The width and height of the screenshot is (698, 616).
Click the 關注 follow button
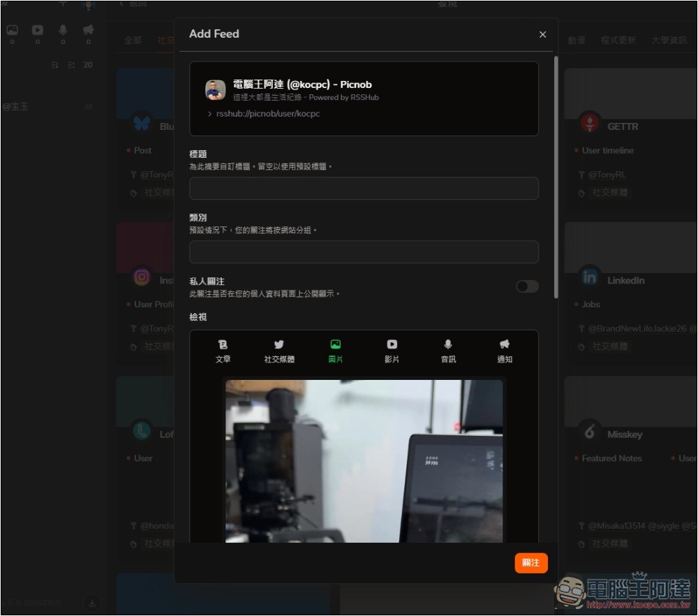tap(530, 562)
